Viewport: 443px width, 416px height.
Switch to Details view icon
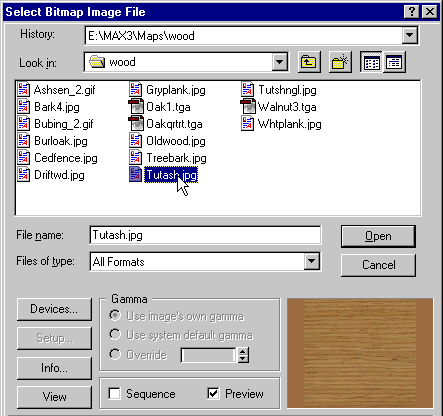(394, 62)
